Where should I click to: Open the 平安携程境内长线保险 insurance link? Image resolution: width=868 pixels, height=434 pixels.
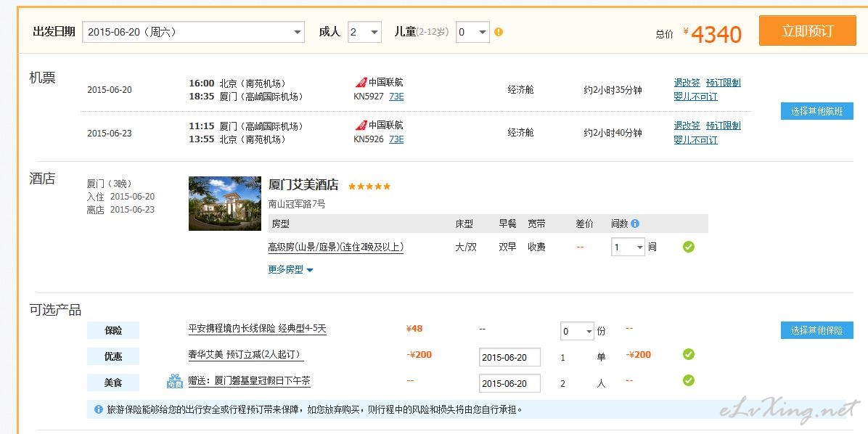click(258, 329)
